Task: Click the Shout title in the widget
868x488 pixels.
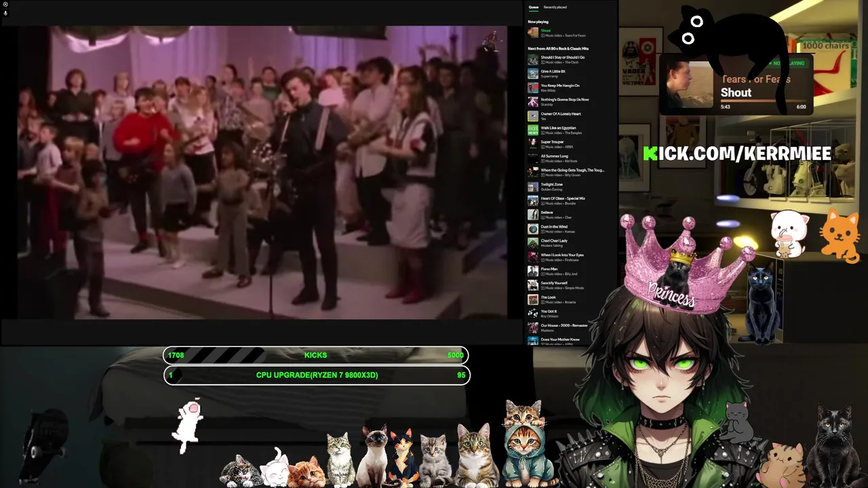Action: click(x=736, y=93)
